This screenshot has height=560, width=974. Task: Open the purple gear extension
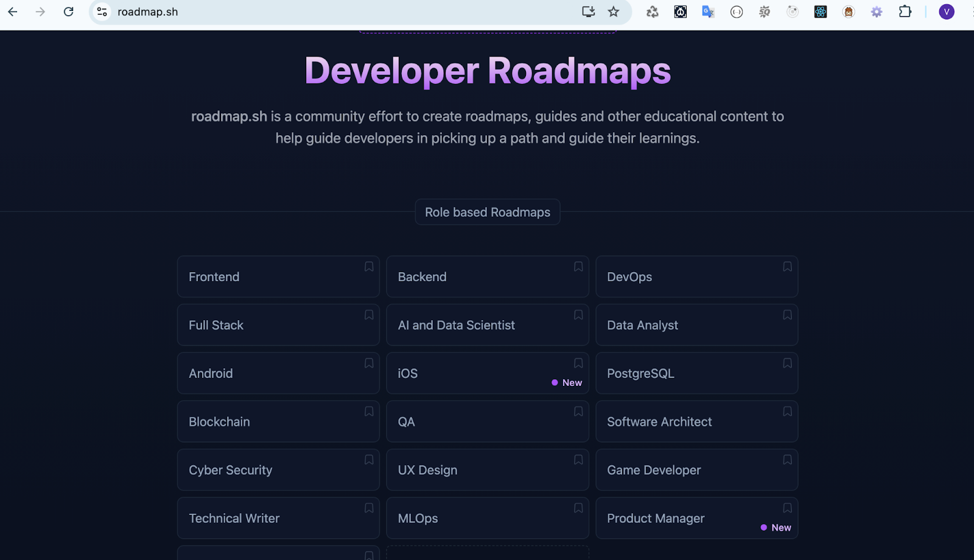[x=877, y=12]
